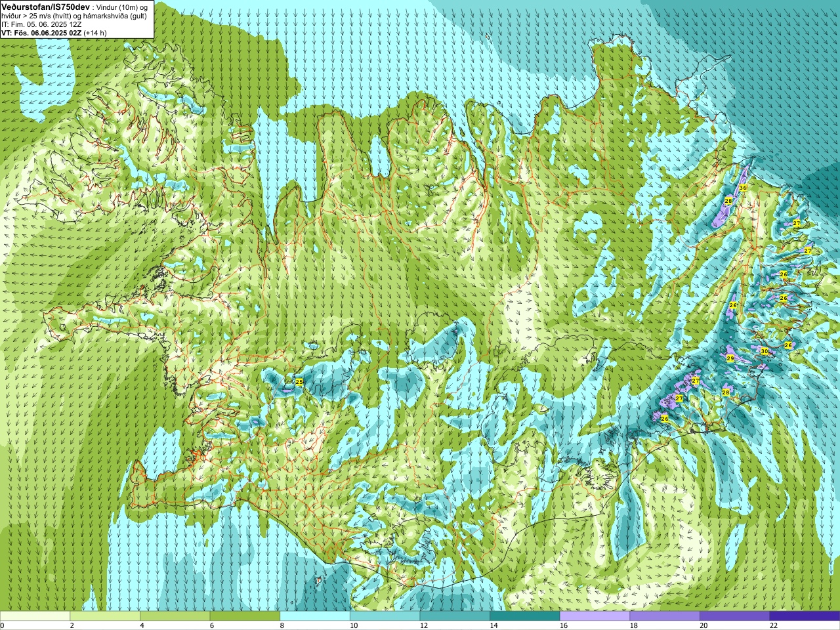
Task: Select the above-22 m/s dark indigo swatch
Action: 805,616
